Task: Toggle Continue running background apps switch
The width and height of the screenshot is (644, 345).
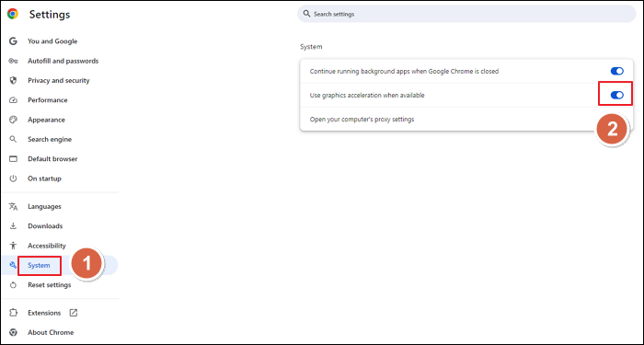Action: click(617, 71)
